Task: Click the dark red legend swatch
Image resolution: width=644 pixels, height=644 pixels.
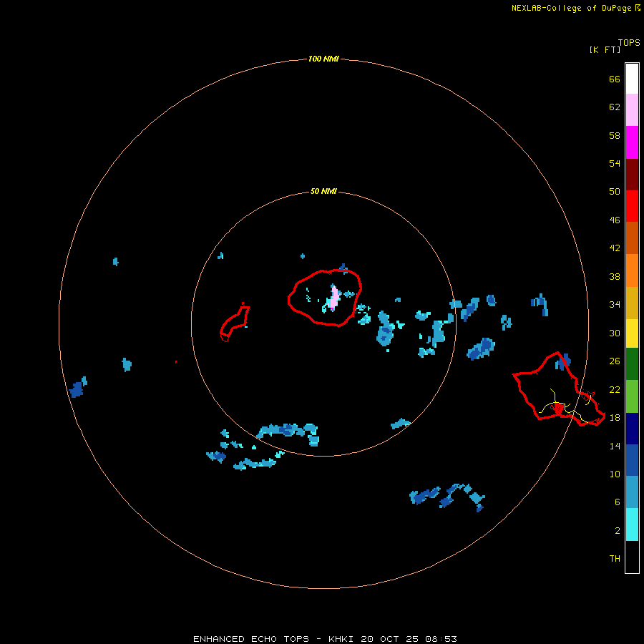Action: point(632,174)
